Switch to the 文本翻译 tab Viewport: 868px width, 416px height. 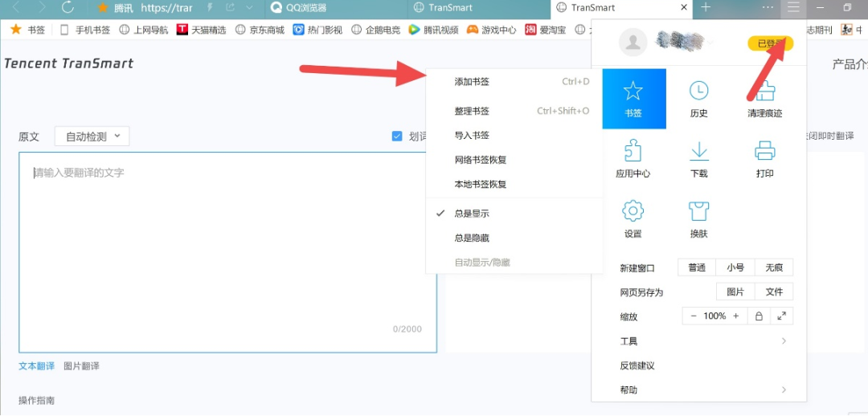[36, 365]
